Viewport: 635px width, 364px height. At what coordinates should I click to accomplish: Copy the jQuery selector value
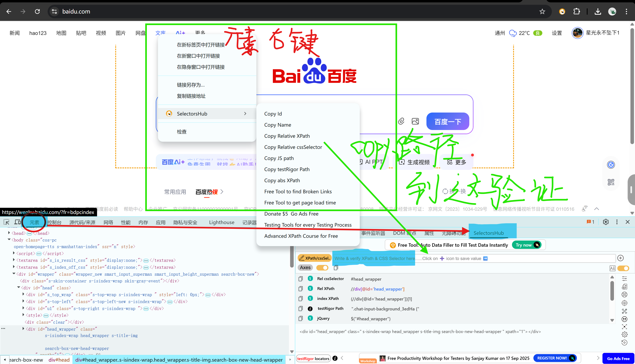[301, 319]
